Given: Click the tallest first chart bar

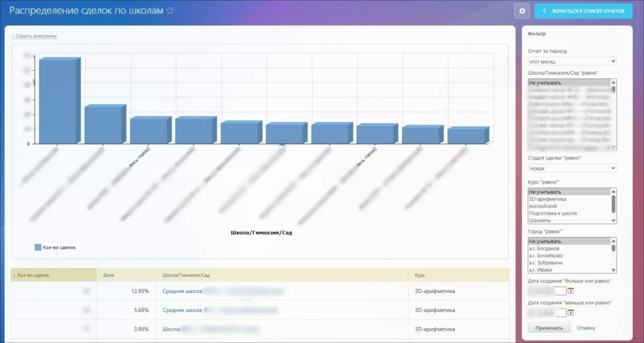Looking at the screenshot, I should [x=58, y=101].
